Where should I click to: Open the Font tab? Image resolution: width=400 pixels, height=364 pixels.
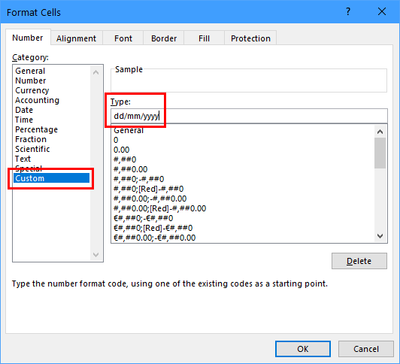[123, 38]
